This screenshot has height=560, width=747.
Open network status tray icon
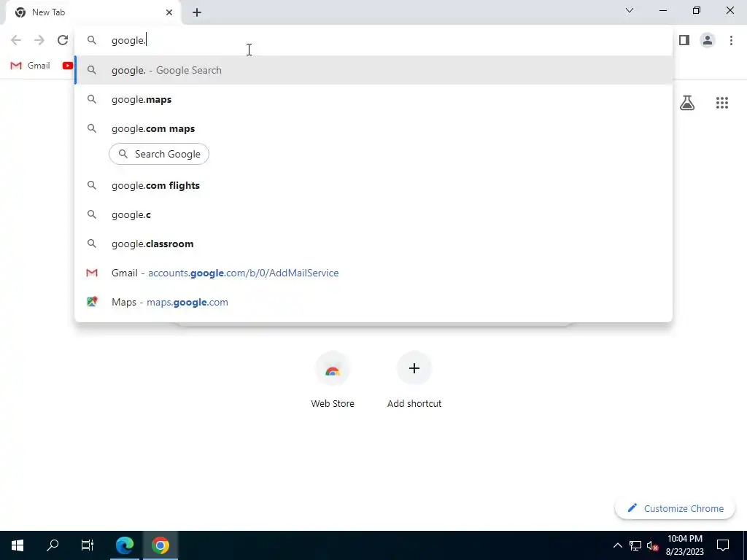click(635, 545)
